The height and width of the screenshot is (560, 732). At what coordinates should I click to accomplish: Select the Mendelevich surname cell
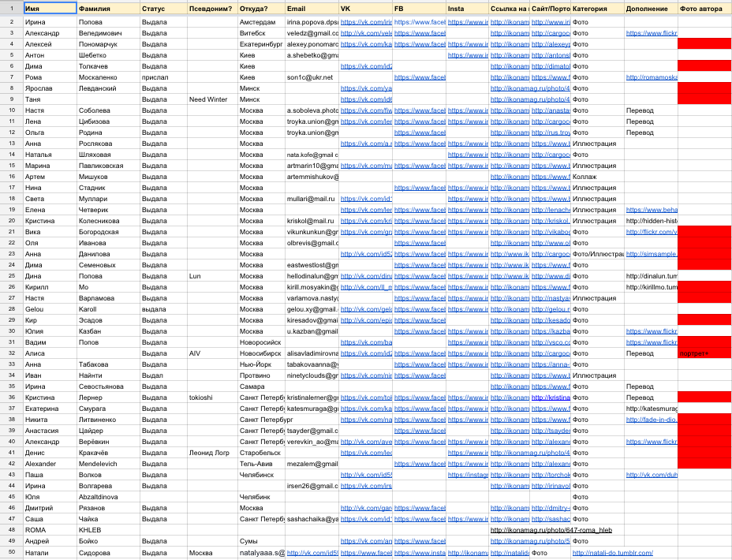(108, 464)
